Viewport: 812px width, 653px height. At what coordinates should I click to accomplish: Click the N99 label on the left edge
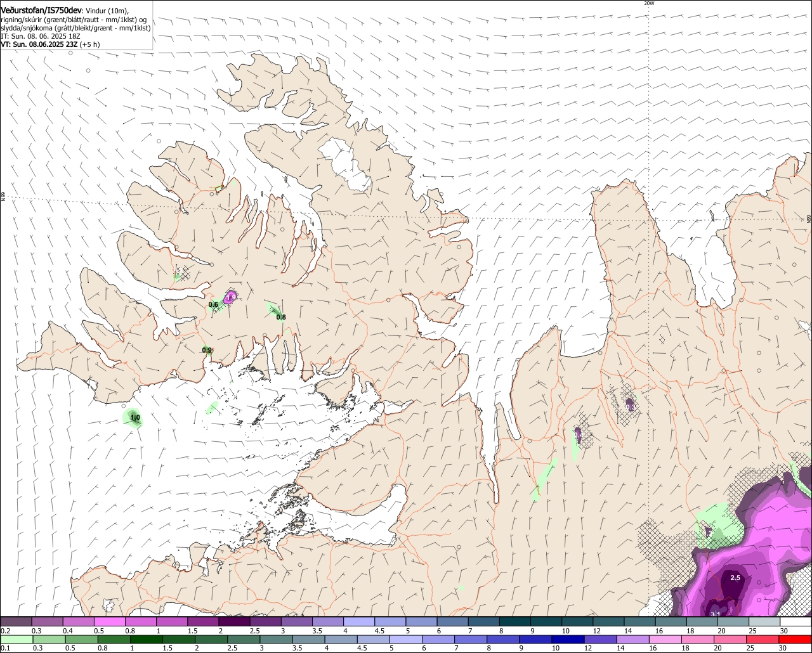coord(3,197)
